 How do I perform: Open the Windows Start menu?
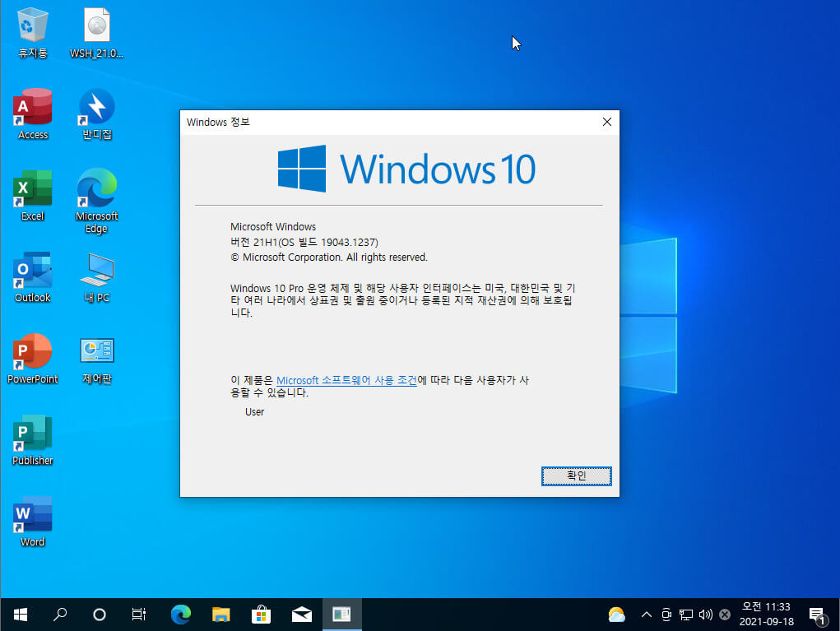[x=21, y=615]
